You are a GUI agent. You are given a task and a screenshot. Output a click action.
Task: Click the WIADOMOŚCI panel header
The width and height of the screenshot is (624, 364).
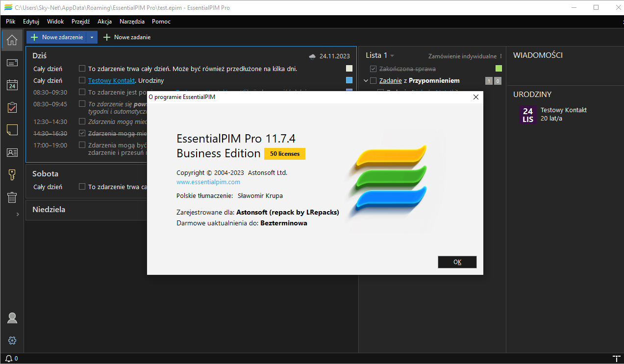click(538, 55)
